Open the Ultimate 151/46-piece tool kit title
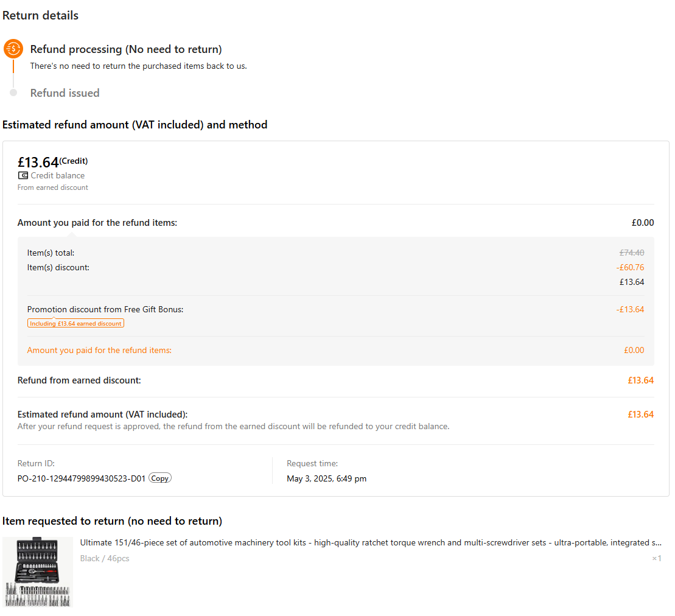675x616 pixels. click(x=371, y=542)
